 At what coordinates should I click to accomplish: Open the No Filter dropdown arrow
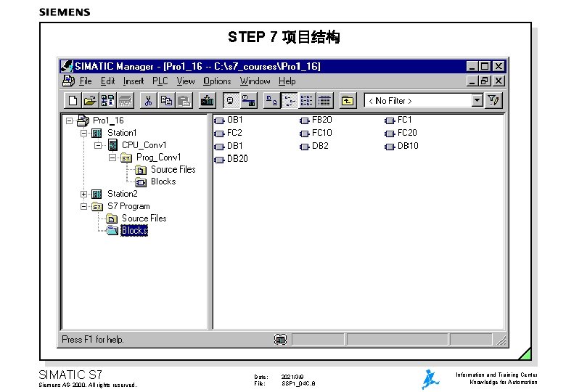point(477,100)
